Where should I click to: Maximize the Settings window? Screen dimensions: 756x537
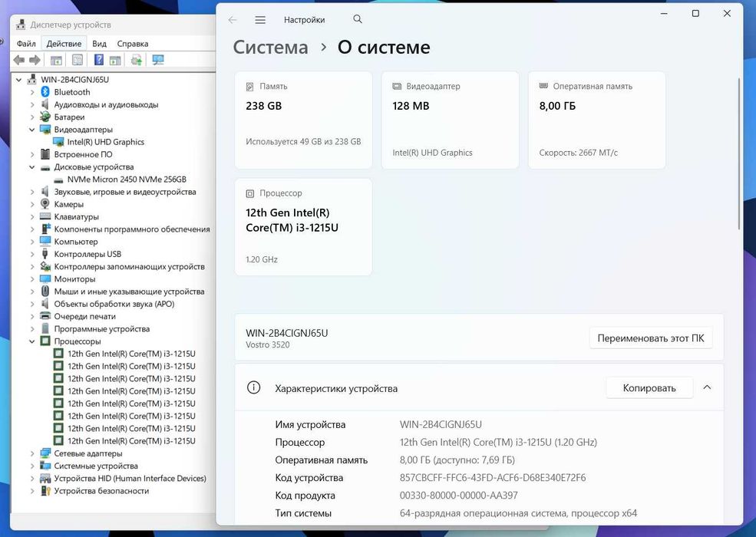[695, 14]
